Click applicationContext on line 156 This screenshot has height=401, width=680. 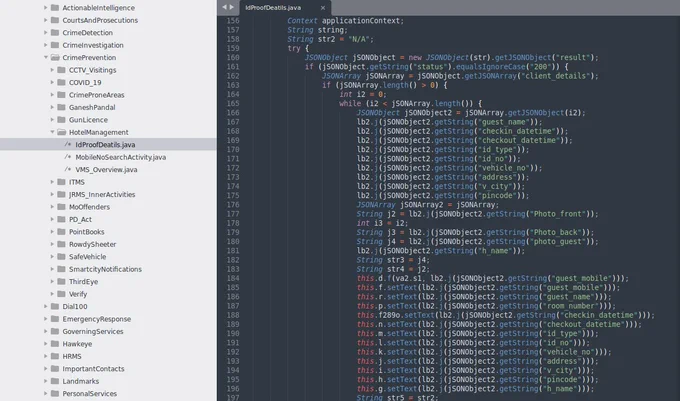[x=361, y=20]
